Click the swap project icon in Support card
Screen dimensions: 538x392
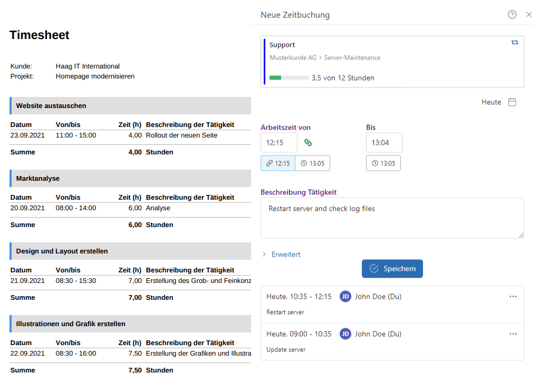(515, 43)
